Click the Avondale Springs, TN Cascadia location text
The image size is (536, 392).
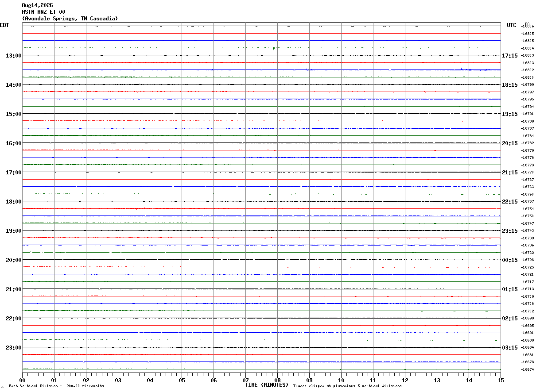[70, 19]
